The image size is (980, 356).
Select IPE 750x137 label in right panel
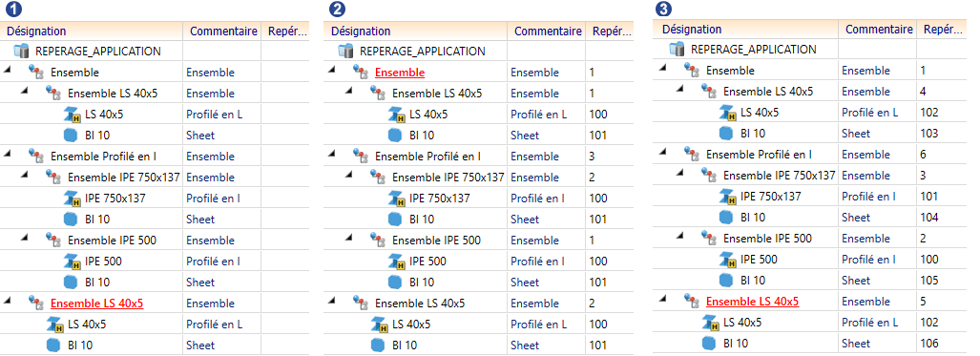[x=771, y=197]
